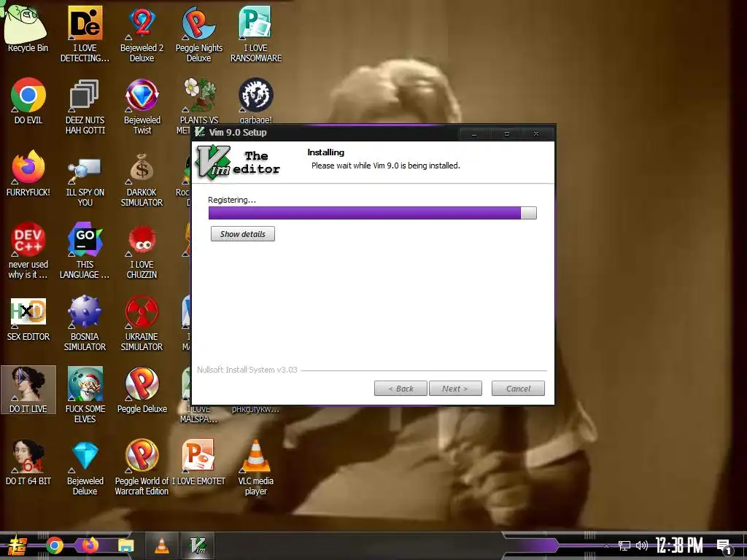Select the VLC media player desktop icon
This screenshot has height=560, width=747.
[x=256, y=467]
